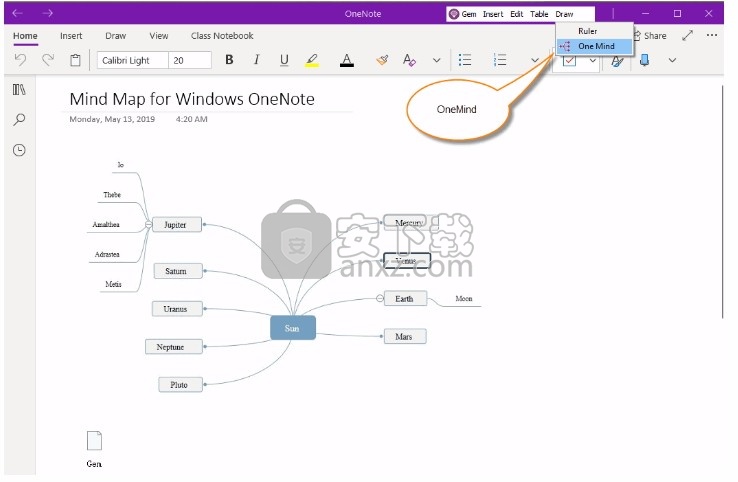Select the Pluto node

coord(180,385)
